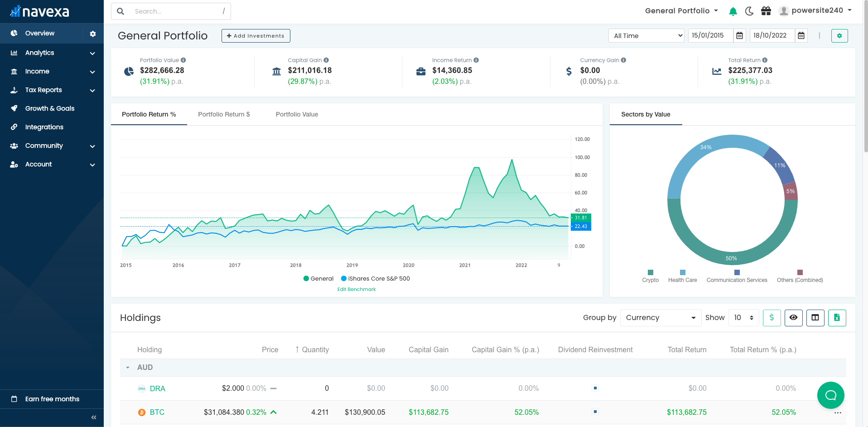Click the Search input field
868x427 pixels.
pos(177,11)
